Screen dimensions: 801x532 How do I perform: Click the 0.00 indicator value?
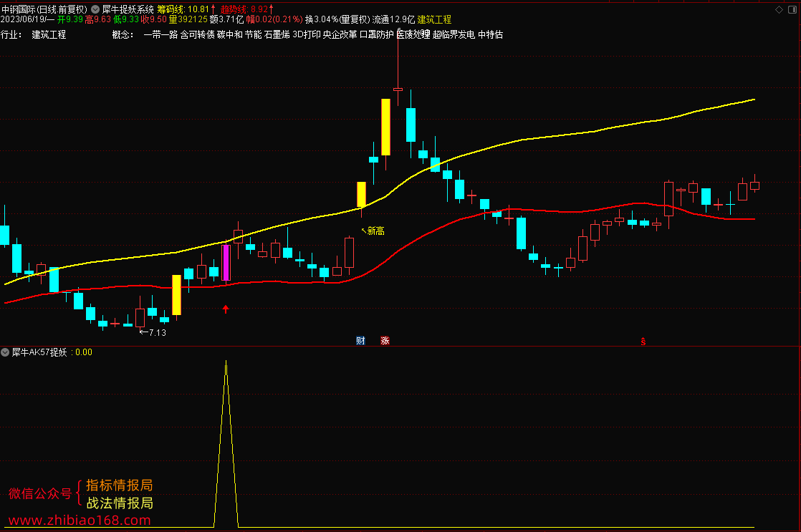pos(84,352)
